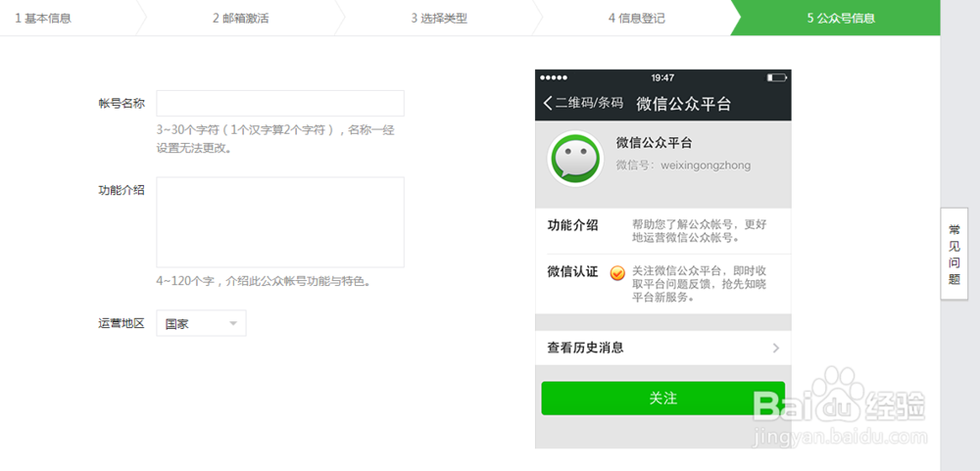This screenshot has width=980, height=471.
Task: Tap the back arrow beside 二维码/条码
Action: (548, 103)
